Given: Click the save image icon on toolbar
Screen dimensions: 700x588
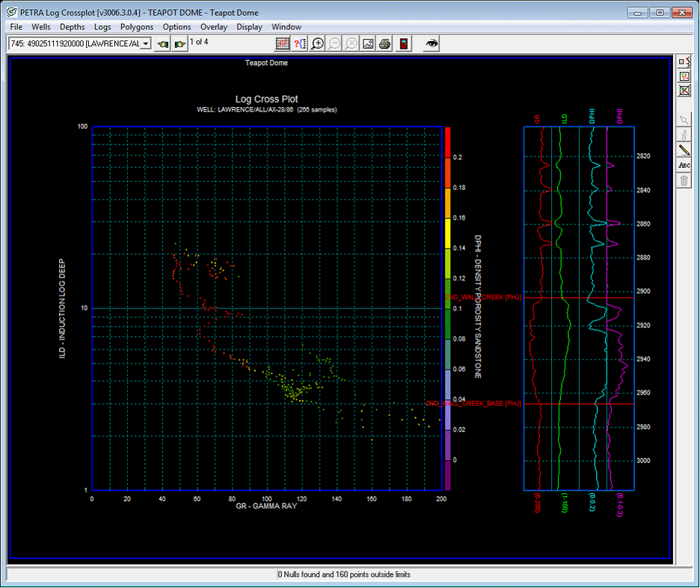Looking at the screenshot, I should [368, 43].
